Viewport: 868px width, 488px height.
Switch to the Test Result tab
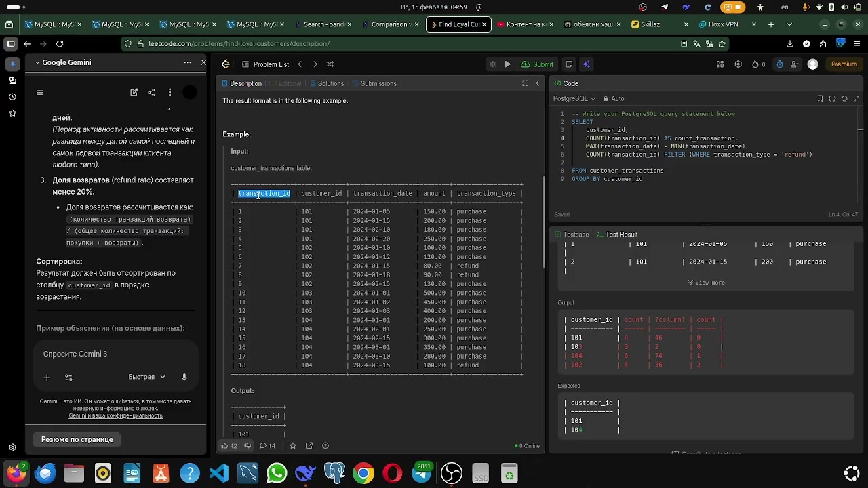pos(616,235)
